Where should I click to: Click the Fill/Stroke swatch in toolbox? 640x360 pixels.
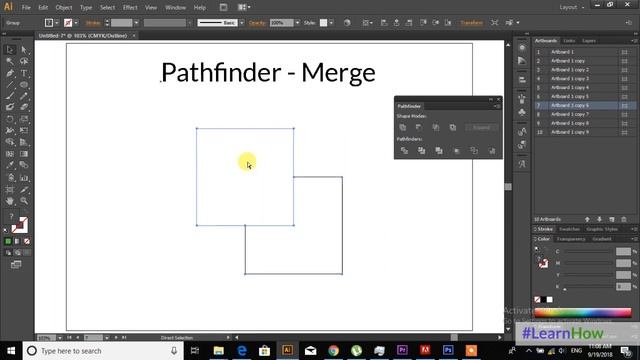[19, 225]
